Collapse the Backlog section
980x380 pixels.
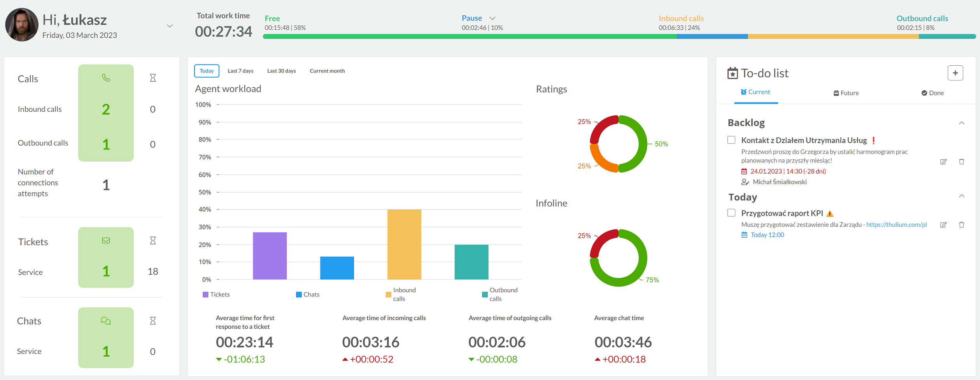(962, 123)
